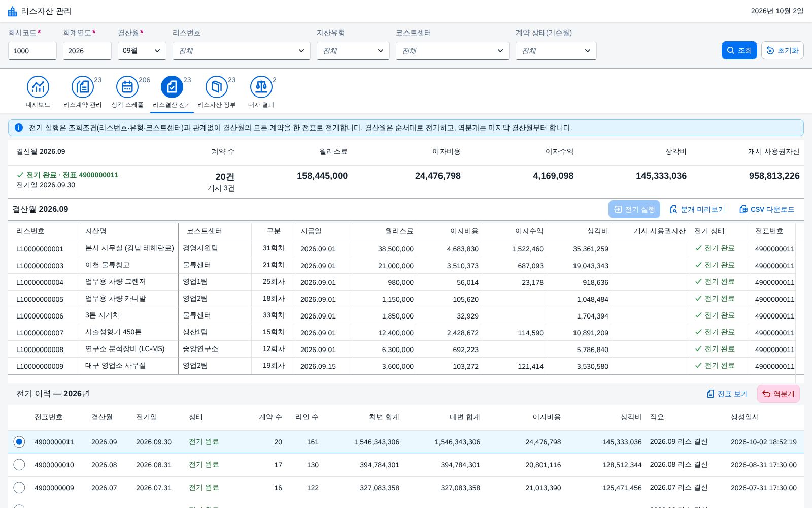The width and height of the screenshot is (812, 508).
Task: Click the 상각 스케줄 tab label
Action: [127, 105]
